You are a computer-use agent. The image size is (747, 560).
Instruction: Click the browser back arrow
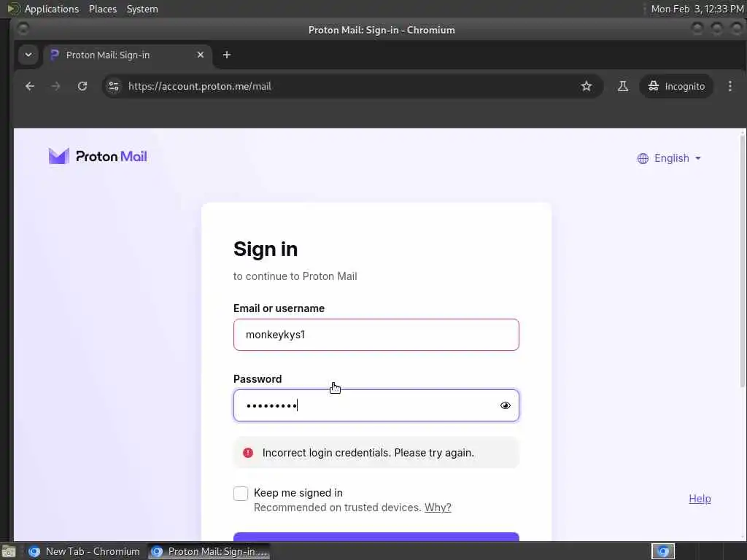click(x=29, y=86)
